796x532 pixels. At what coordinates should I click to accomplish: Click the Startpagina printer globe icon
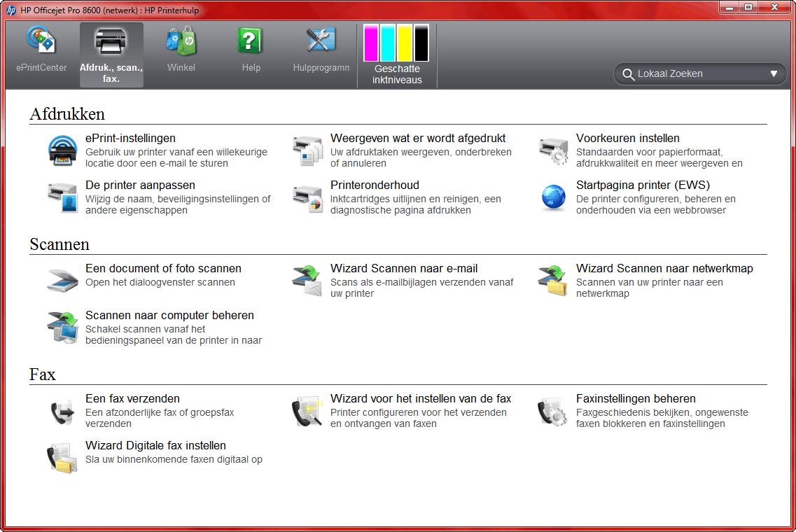[553, 197]
